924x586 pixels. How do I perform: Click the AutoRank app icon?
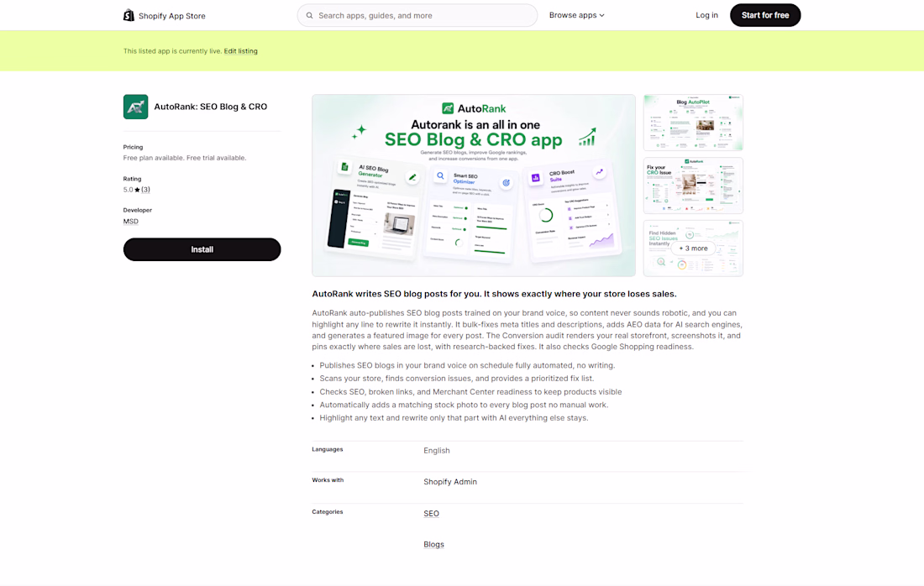pos(135,107)
